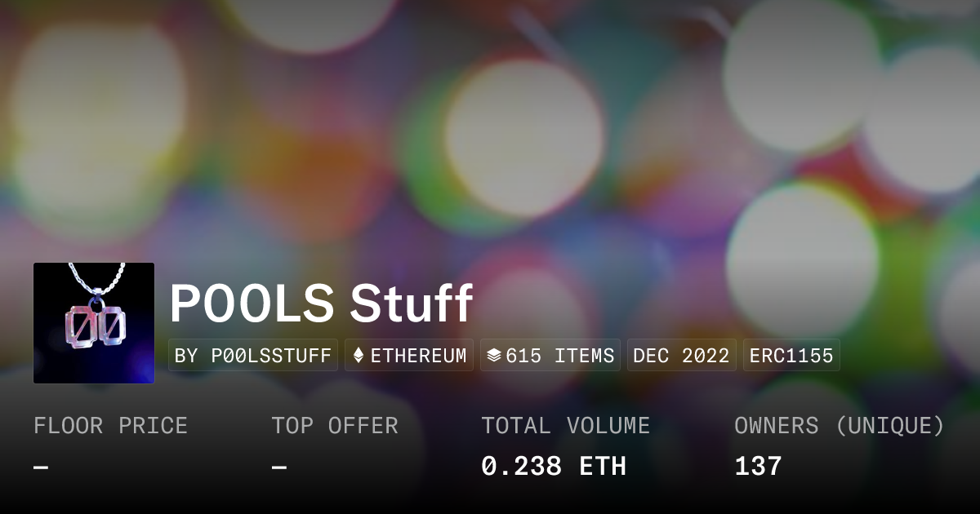The image size is (980, 514).
Task: Select the DEC 2022 date badge
Action: pyautogui.click(x=682, y=356)
